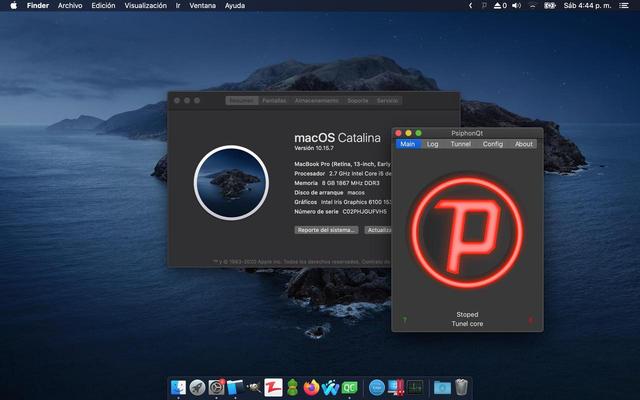Click the Stoped status text in PsiphonQt

click(467, 314)
